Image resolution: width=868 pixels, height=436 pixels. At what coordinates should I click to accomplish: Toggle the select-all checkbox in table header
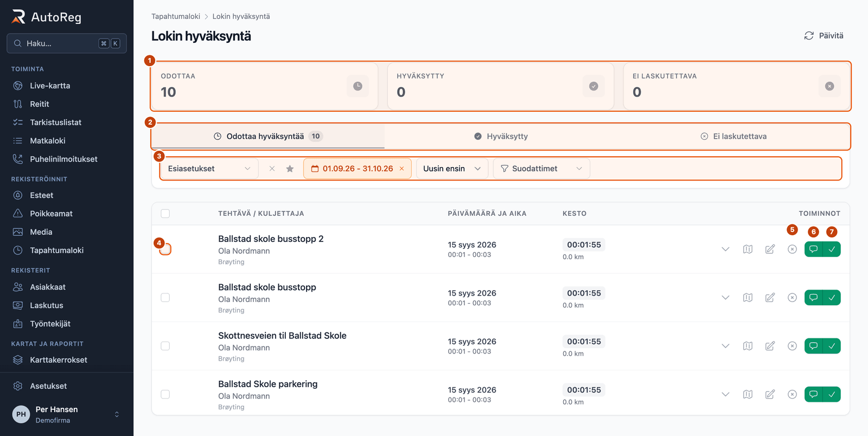(165, 214)
